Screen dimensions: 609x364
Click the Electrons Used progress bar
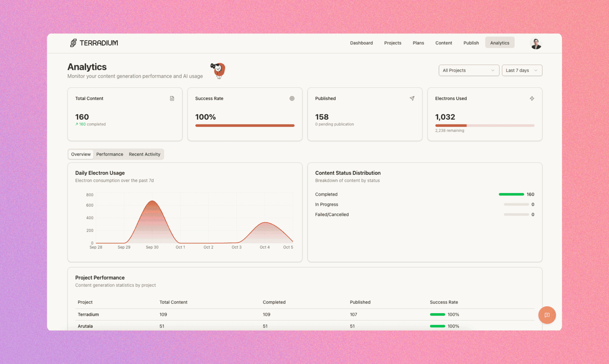point(484,125)
